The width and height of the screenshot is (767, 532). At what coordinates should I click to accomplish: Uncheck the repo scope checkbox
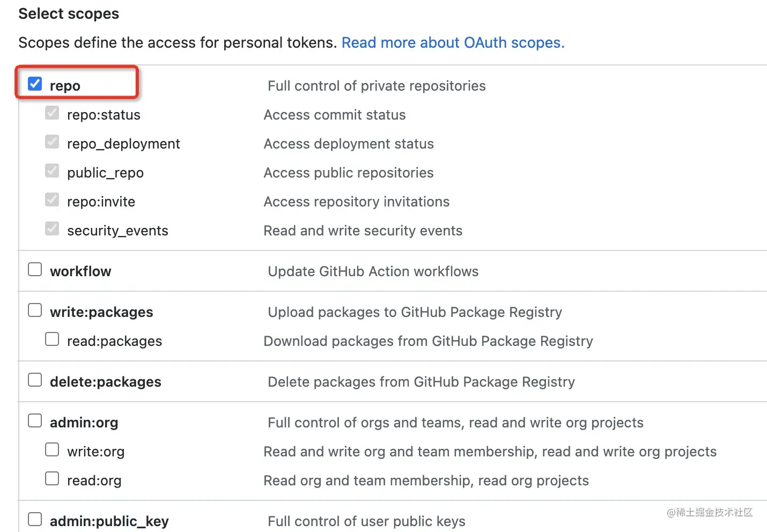coord(35,84)
